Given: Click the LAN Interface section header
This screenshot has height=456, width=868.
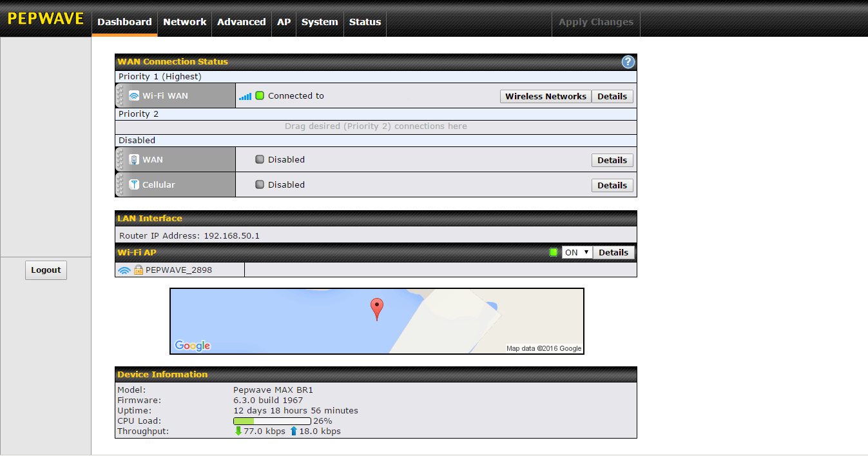Looking at the screenshot, I should pyautogui.click(x=376, y=218).
